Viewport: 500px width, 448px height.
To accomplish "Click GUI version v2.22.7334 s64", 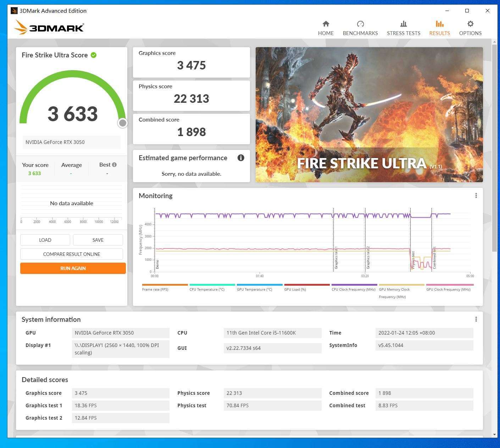I will pyautogui.click(x=272, y=348).
